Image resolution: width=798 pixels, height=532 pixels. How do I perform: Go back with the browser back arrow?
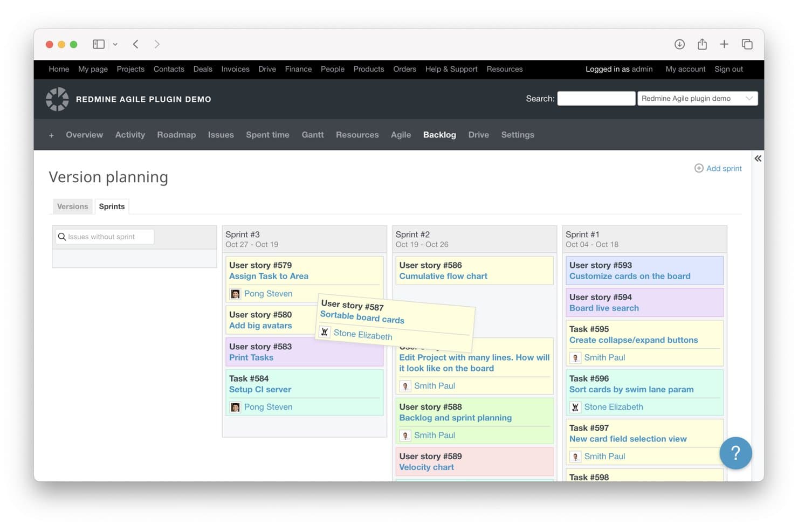point(136,44)
